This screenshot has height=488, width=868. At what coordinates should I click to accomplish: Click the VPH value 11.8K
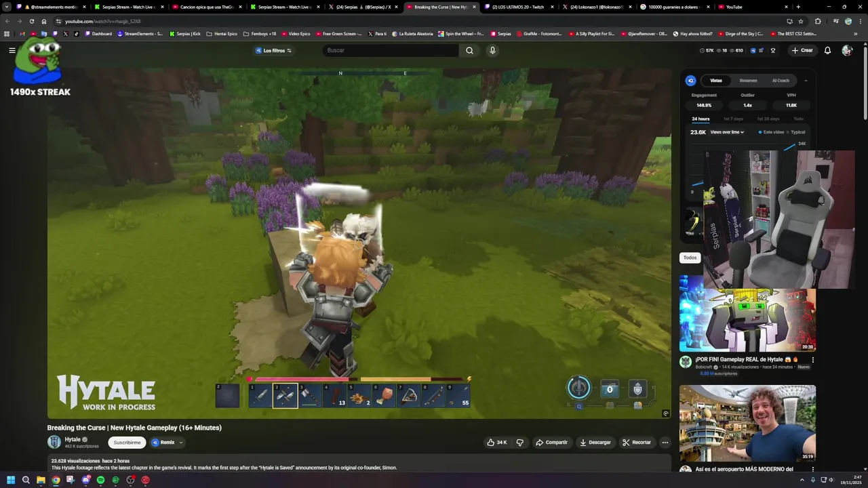[791, 105]
